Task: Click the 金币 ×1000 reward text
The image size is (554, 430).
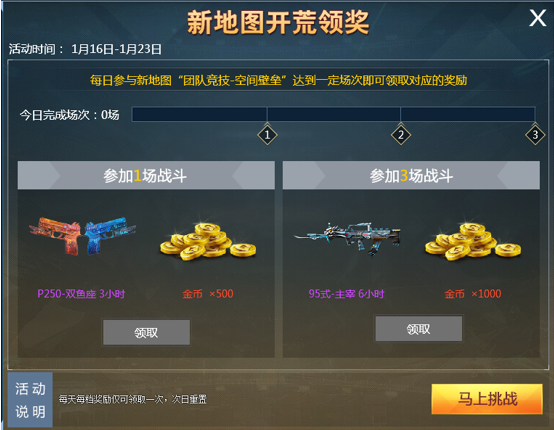Action: [x=473, y=294]
